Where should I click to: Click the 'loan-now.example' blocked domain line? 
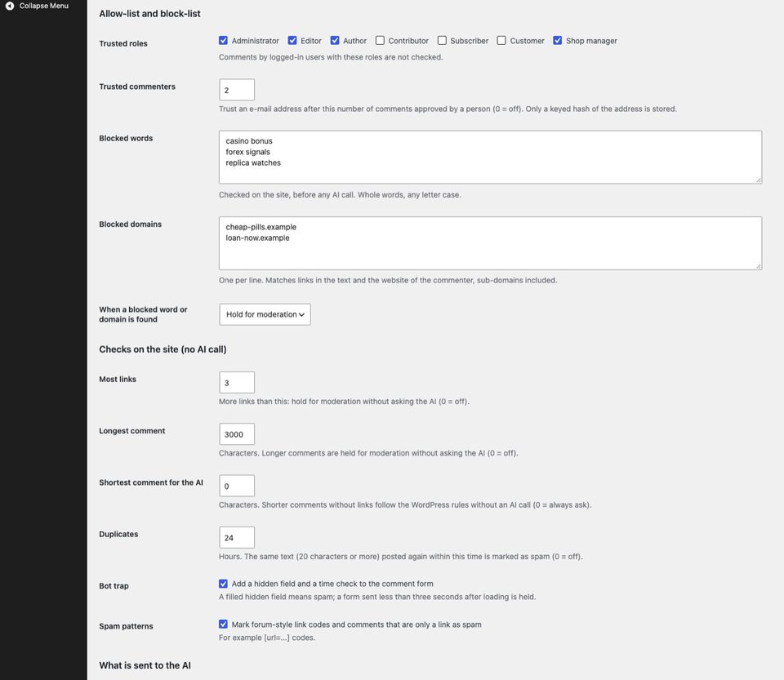pos(257,238)
